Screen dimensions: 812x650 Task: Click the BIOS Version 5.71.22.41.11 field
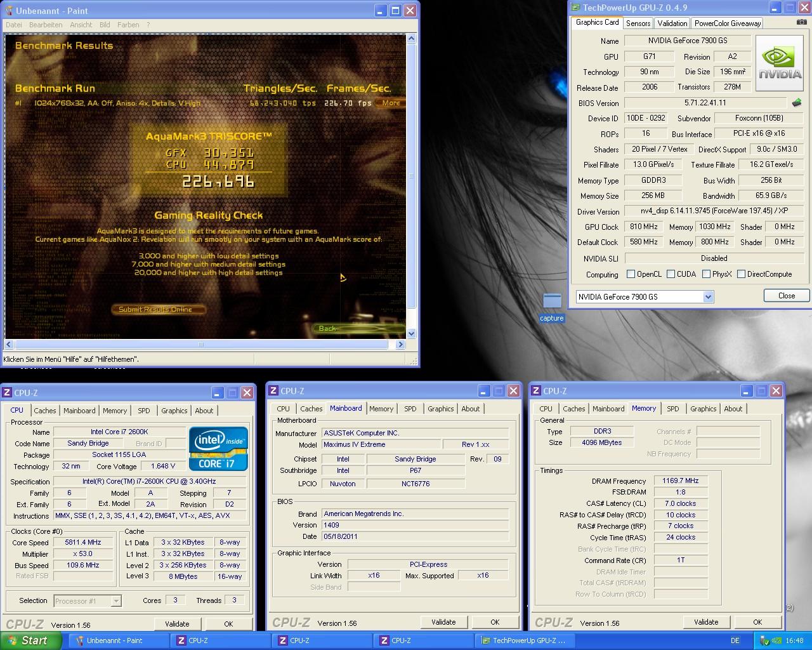[x=705, y=103]
